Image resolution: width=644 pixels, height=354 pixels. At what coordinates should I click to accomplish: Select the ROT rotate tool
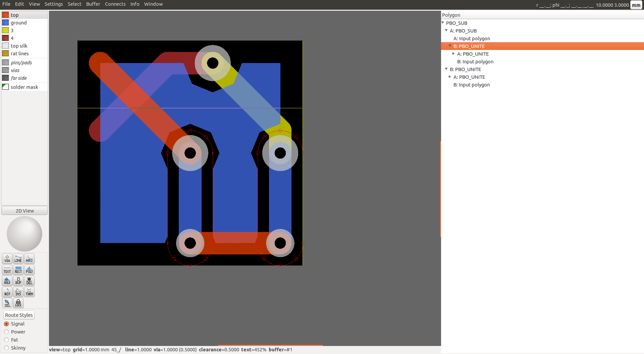tap(7, 292)
